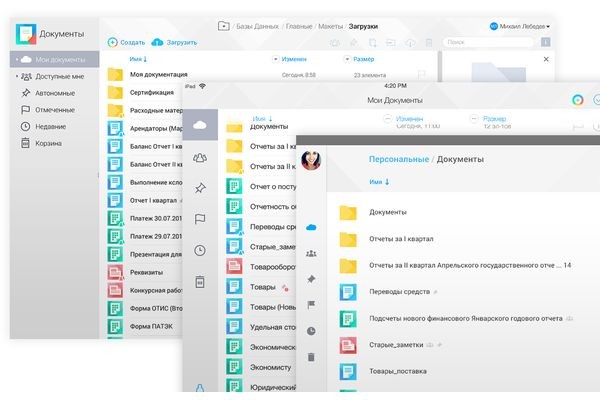The width and height of the screenshot is (600, 400).
Task: Click the share people icon in the web toolbar
Action: tap(335, 42)
